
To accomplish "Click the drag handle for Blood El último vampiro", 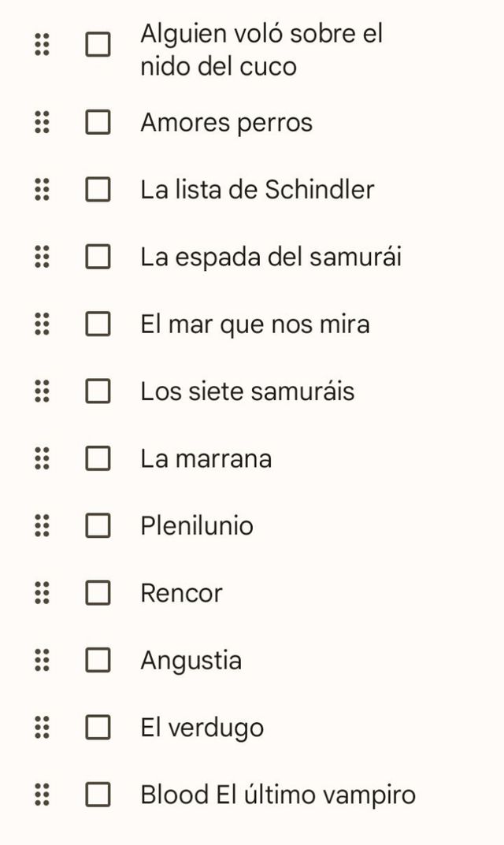I will point(42,795).
